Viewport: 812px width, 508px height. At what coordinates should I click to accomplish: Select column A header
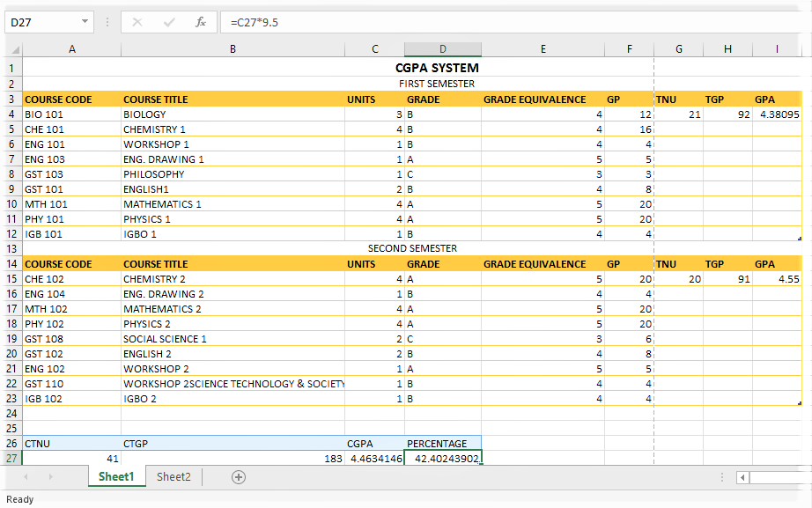coord(72,49)
